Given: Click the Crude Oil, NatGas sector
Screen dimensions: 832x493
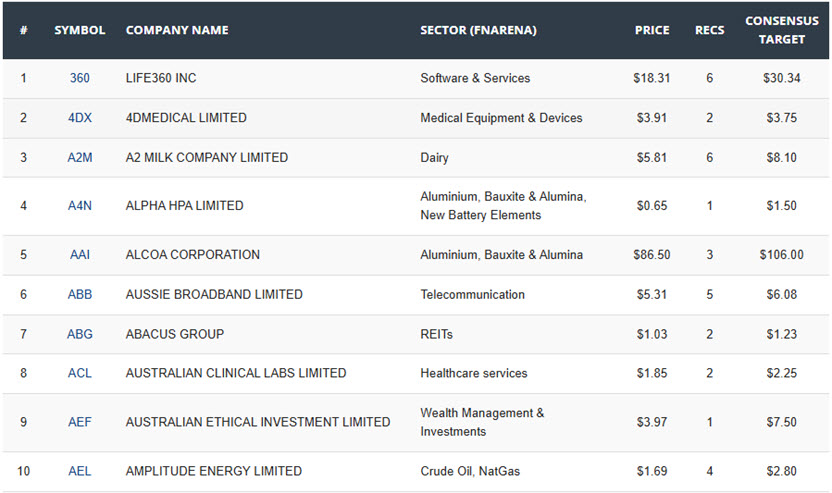Looking at the screenshot, I should (470, 471).
